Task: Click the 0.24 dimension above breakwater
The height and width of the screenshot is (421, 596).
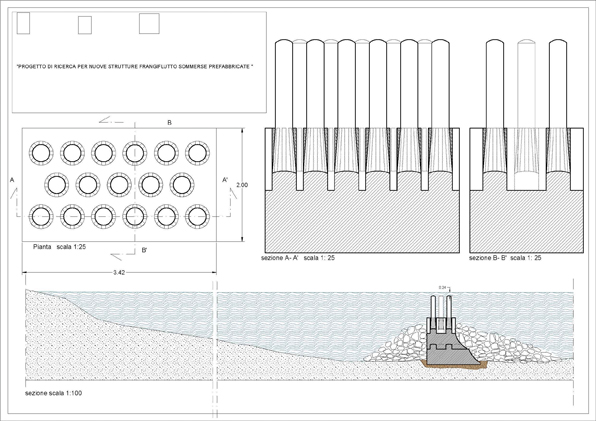Action: point(442,288)
